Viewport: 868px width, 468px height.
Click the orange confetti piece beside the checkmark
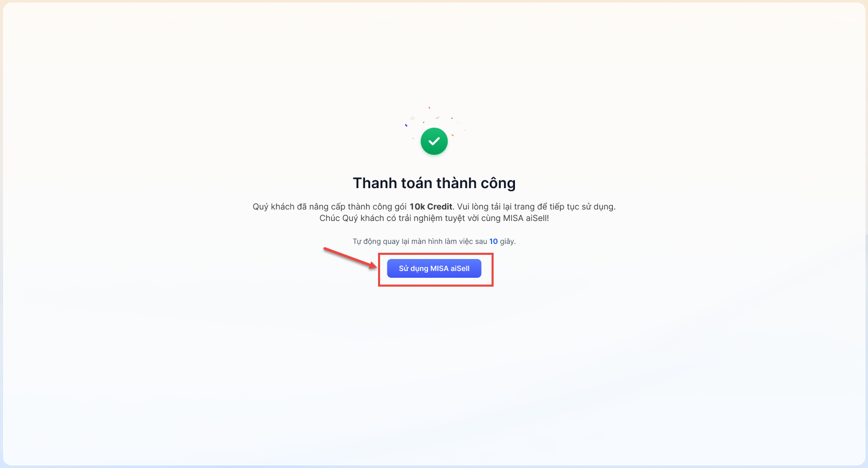452,136
